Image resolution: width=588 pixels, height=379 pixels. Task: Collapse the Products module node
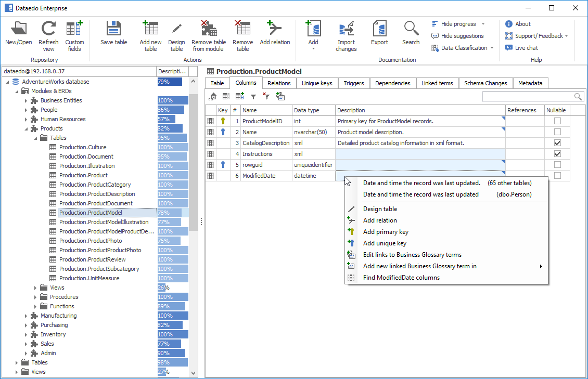click(26, 129)
